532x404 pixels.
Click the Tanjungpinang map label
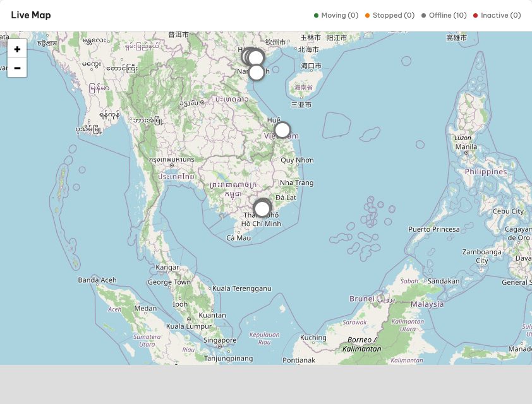click(228, 359)
